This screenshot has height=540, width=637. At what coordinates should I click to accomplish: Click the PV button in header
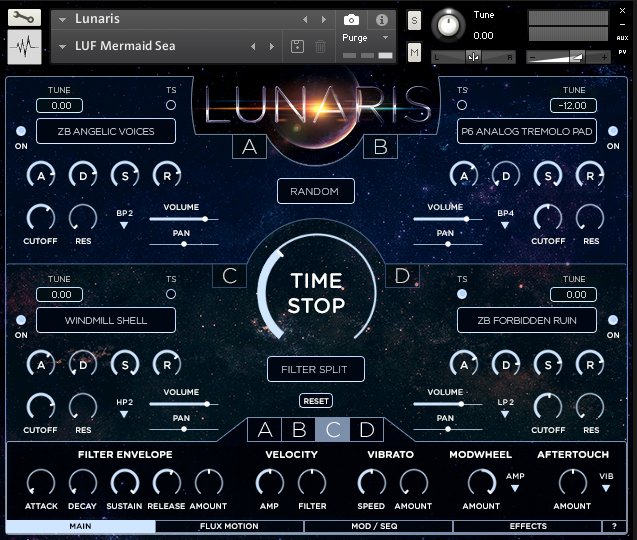(x=622, y=52)
